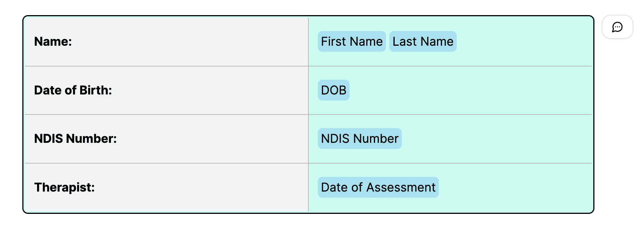Viewport: 644px width, 232px height.
Task: Click the Date of Assessment token
Action: 378,187
